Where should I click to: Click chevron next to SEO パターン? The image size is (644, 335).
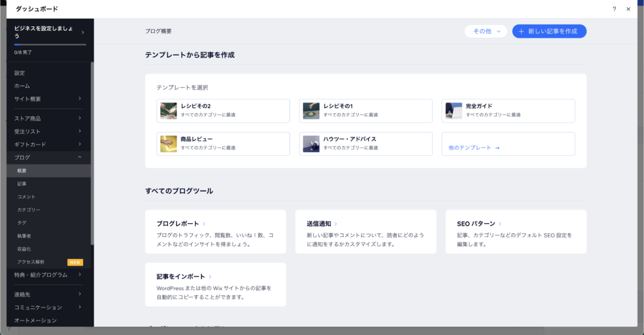click(x=500, y=224)
